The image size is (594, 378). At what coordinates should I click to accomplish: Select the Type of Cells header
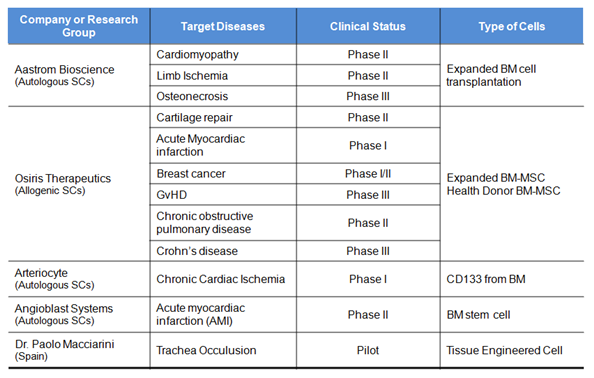click(x=512, y=26)
